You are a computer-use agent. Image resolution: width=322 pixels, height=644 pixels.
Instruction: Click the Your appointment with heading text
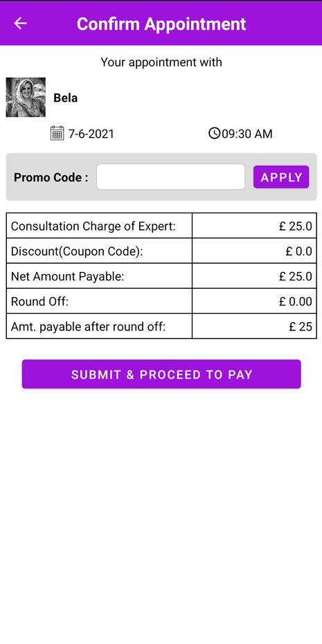point(161,62)
